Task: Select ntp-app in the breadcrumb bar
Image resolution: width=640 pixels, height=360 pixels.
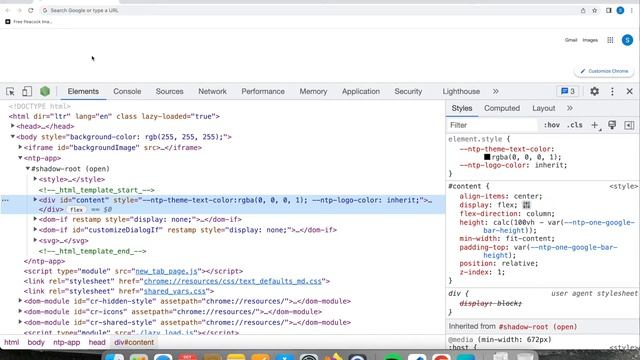Action: (67, 342)
